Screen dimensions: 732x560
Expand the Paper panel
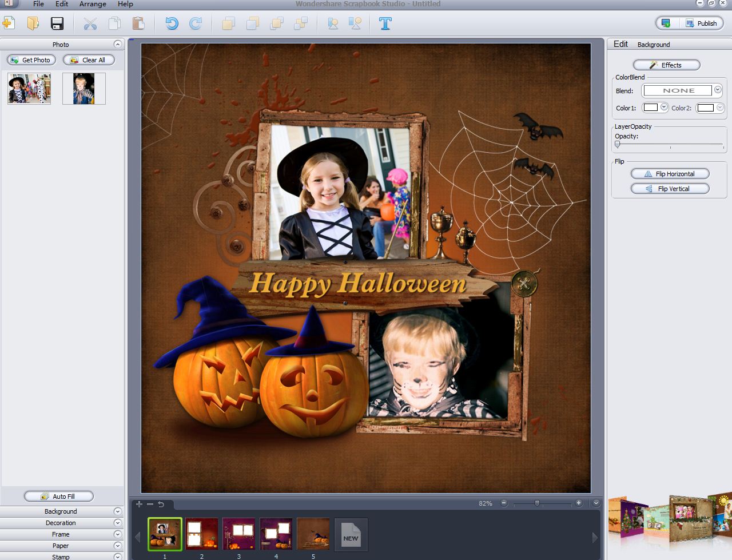tap(117, 546)
